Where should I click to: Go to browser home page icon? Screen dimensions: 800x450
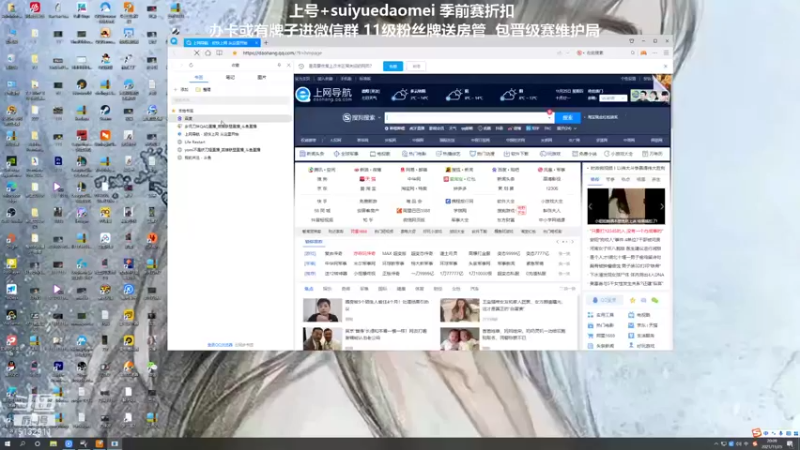click(208, 53)
